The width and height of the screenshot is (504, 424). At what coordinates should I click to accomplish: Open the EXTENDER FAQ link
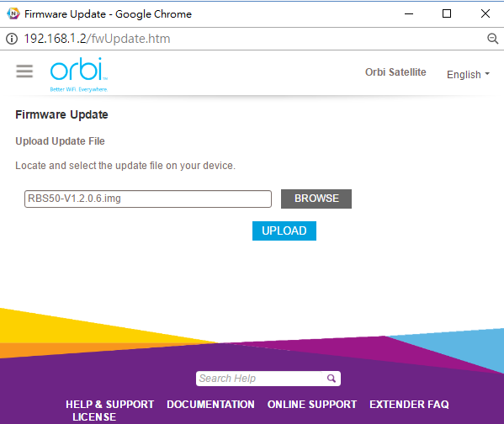(x=409, y=404)
